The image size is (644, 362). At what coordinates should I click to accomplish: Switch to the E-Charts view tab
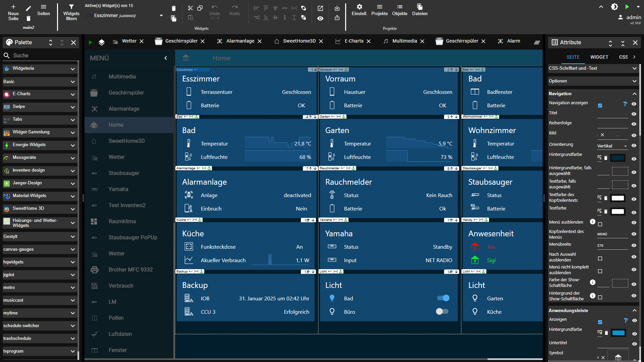pyautogui.click(x=354, y=41)
